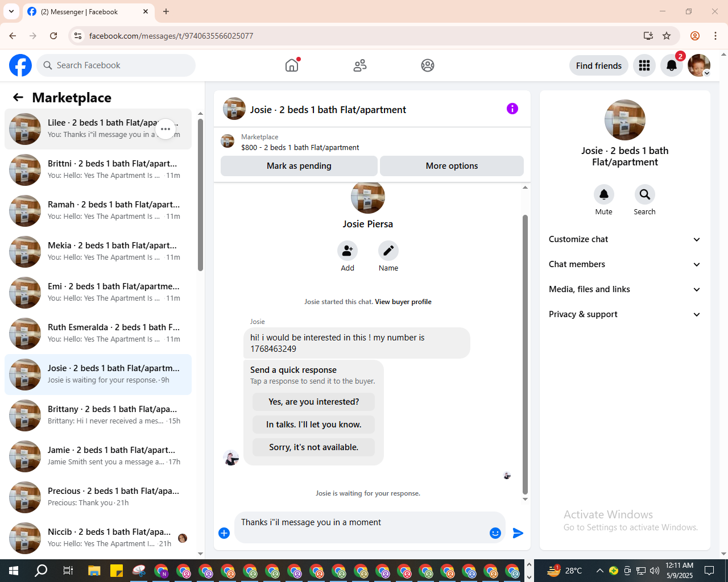The image size is (728, 582).
Task: Click the conversation list scrollbar
Action: pyautogui.click(x=200, y=194)
